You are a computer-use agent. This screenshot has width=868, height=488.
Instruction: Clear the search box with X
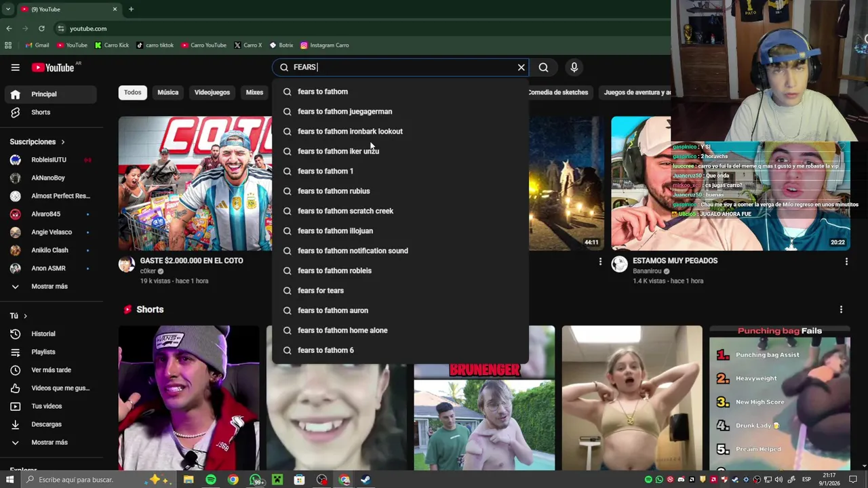521,67
